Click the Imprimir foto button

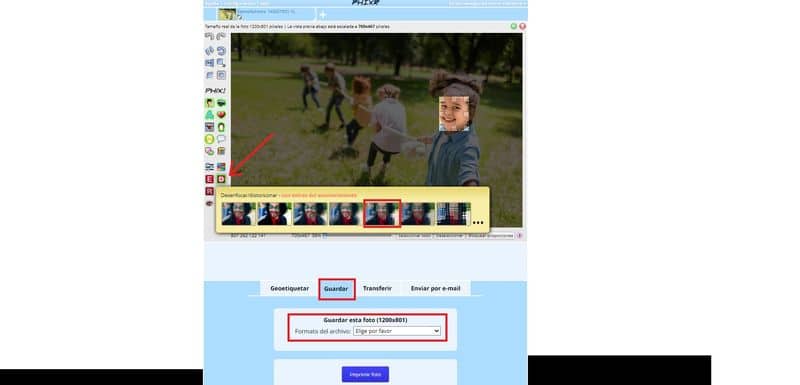(x=365, y=374)
